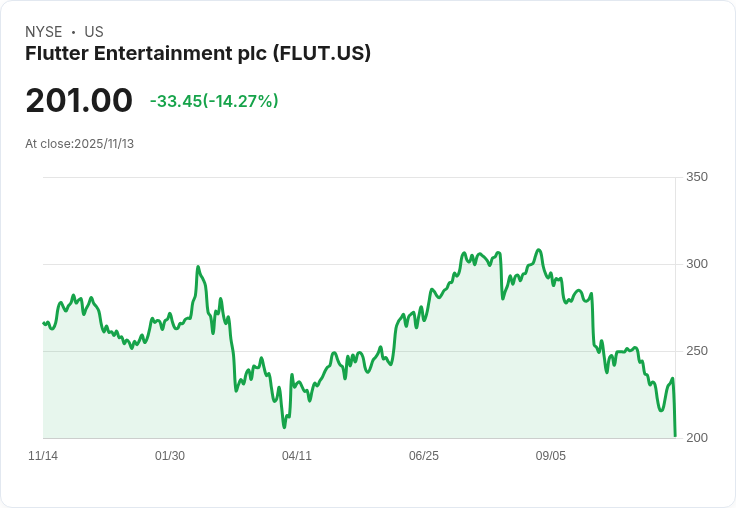736x508 pixels.
Task: Click the US market label
Action: click(x=94, y=32)
